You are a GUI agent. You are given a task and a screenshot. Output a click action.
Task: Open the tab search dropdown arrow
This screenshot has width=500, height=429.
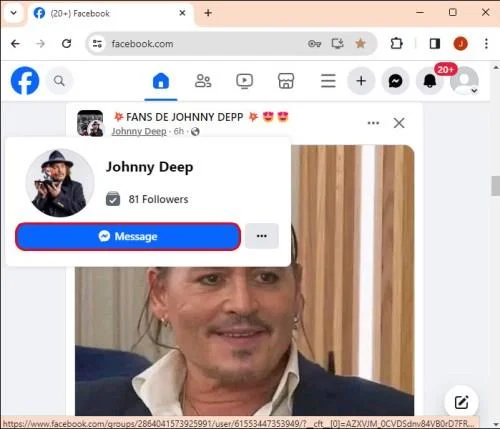pyautogui.click(x=14, y=13)
